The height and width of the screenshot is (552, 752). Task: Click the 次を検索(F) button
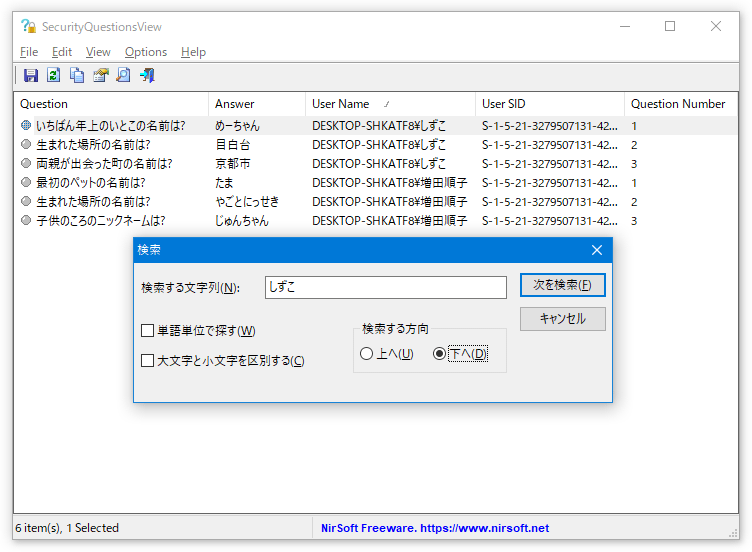coord(563,285)
